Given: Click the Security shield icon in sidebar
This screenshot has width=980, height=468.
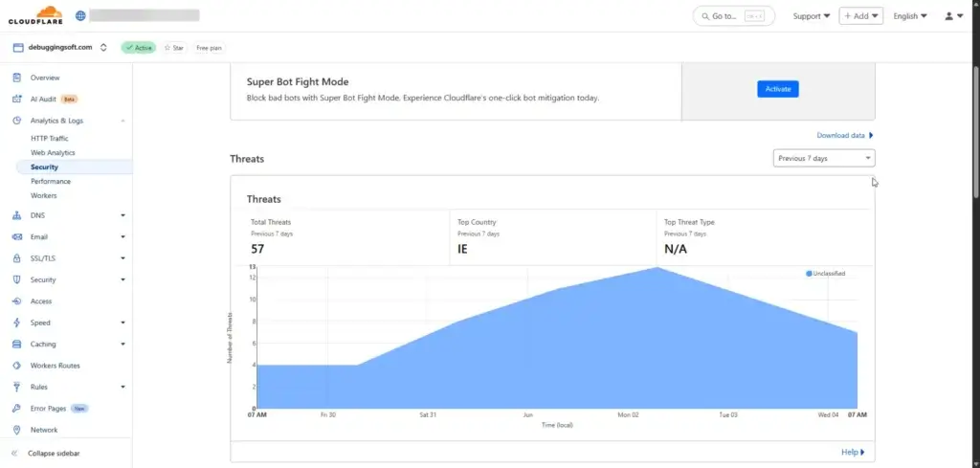Looking at the screenshot, I should pos(17,279).
